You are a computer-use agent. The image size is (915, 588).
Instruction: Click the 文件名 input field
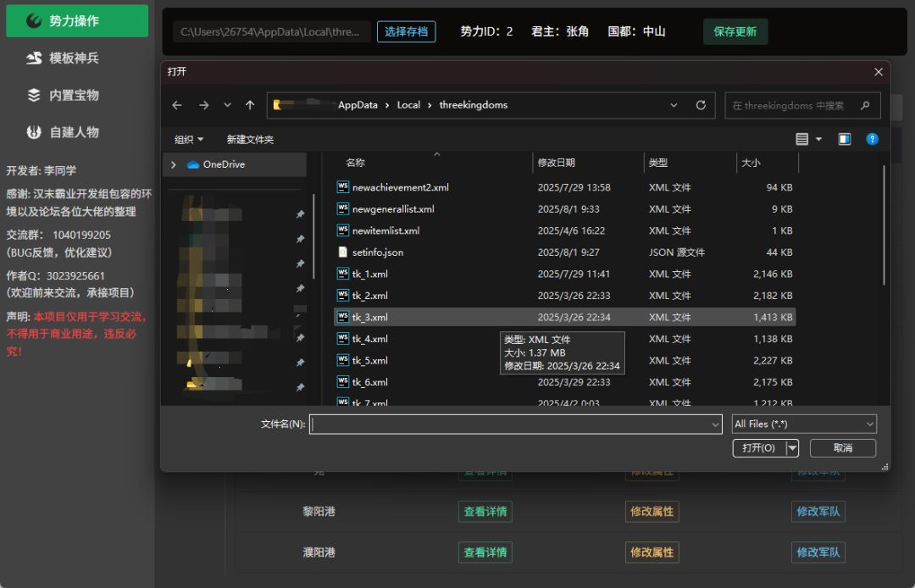click(x=513, y=424)
